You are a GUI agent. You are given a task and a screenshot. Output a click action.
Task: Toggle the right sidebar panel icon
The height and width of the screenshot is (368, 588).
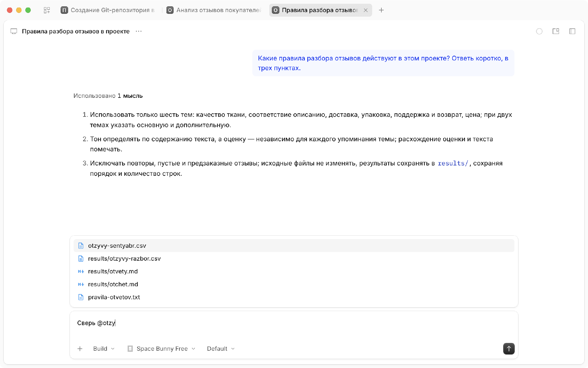pos(572,31)
